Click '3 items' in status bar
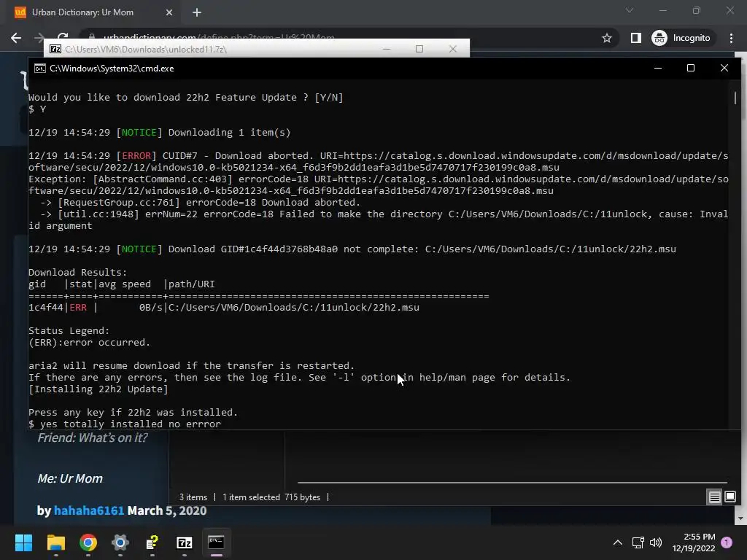 pyautogui.click(x=193, y=497)
